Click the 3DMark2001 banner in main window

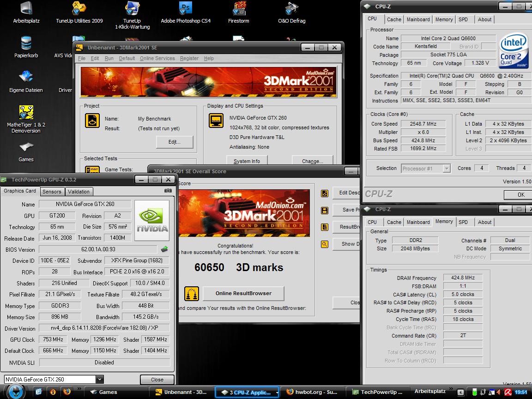pyautogui.click(x=208, y=82)
